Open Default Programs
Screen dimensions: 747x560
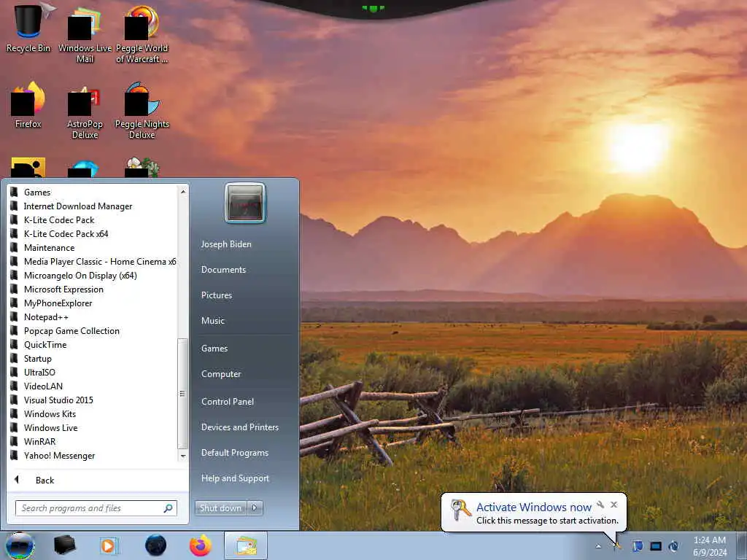pyautogui.click(x=234, y=452)
